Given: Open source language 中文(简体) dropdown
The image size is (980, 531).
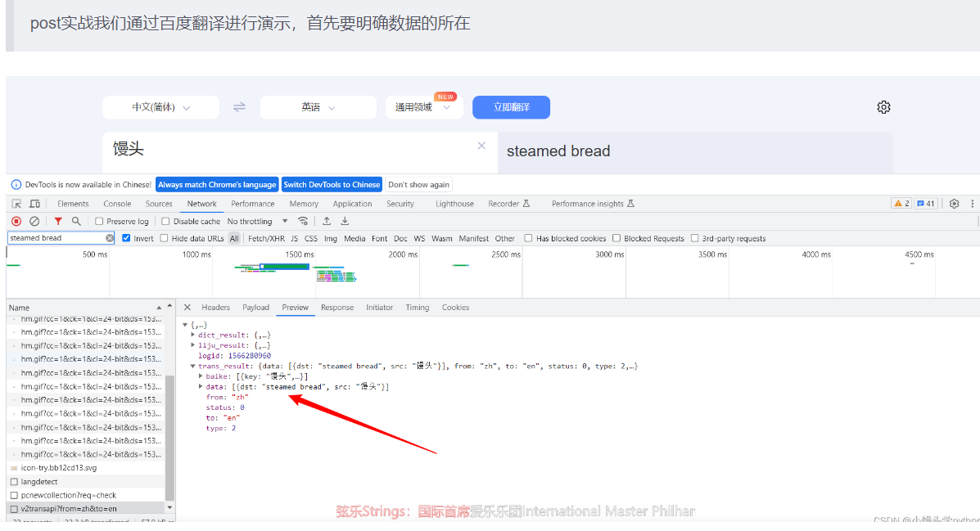Looking at the screenshot, I should pos(160,107).
